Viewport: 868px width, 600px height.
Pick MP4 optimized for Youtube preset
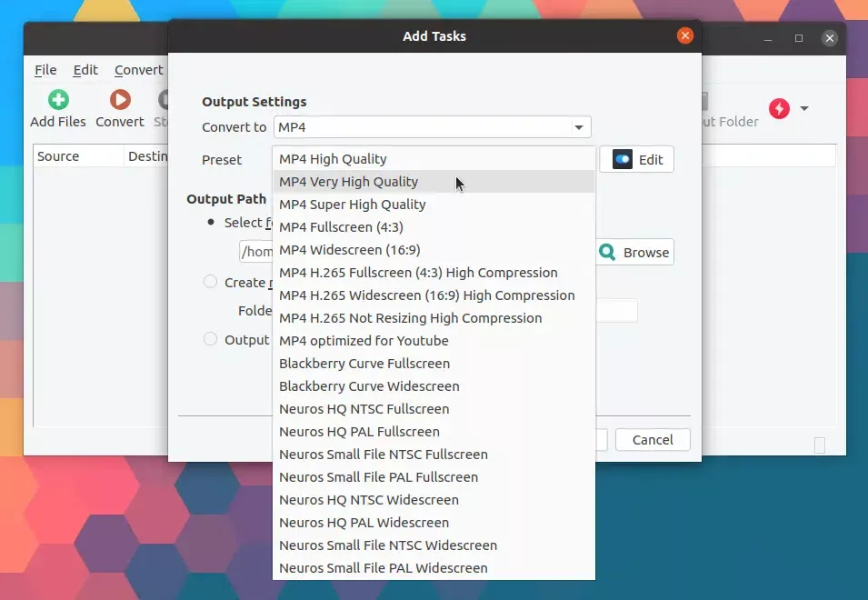tap(364, 341)
